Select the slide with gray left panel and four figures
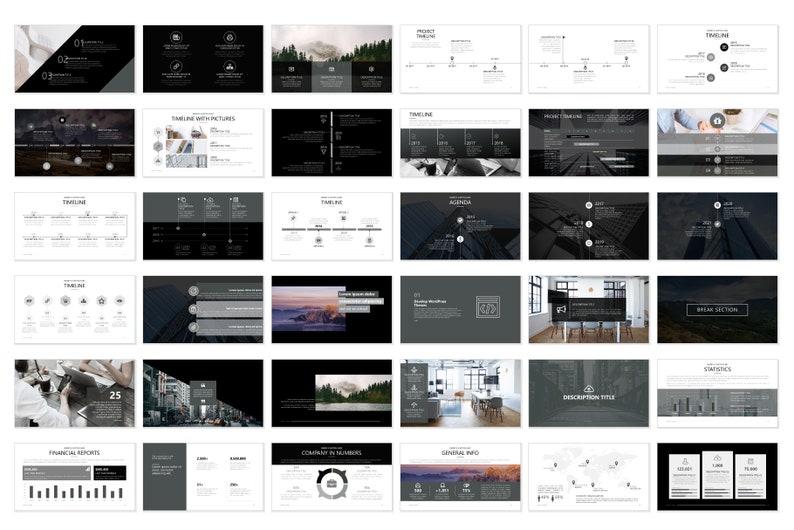This screenshot has width=794, height=530. tap(203, 477)
